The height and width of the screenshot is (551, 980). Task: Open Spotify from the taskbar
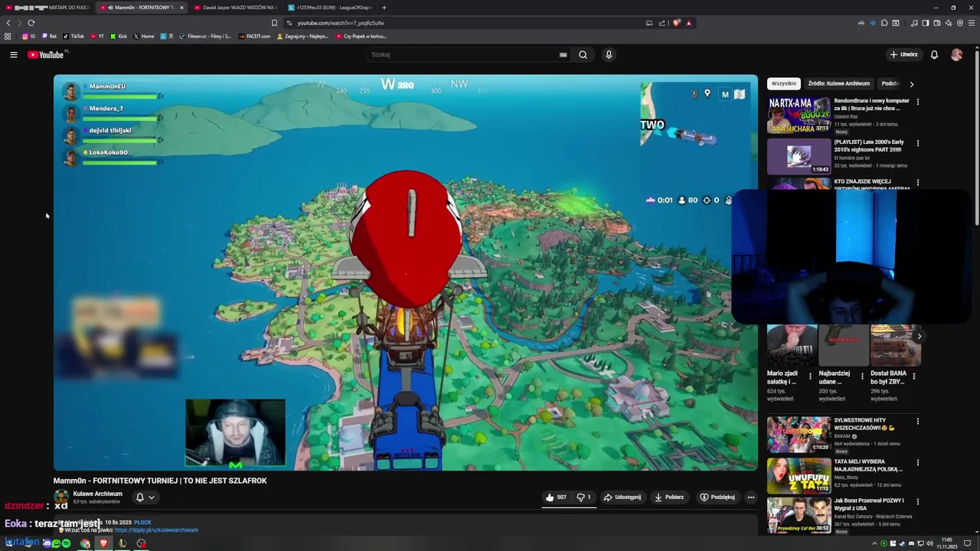[x=66, y=543]
